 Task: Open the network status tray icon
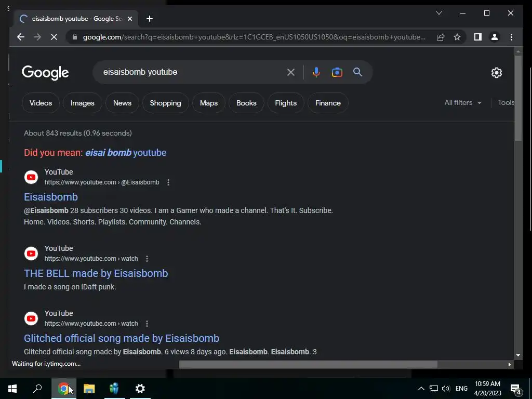pyautogui.click(x=434, y=389)
